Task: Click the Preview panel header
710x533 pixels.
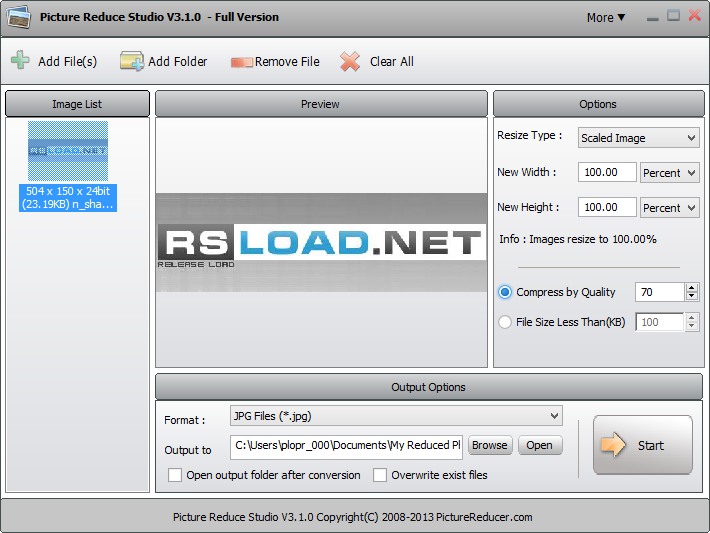Action: [x=321, y=104]
